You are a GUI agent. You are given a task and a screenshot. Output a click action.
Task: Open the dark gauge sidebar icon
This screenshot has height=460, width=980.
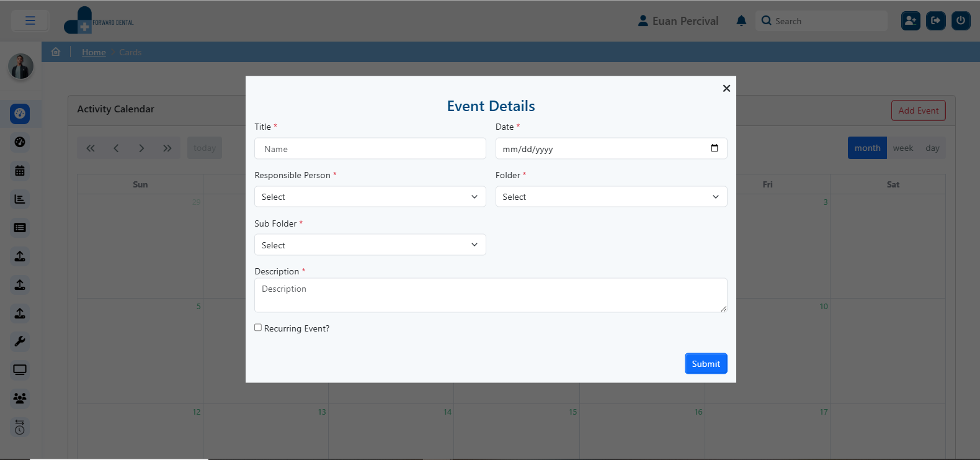(20, 142)
